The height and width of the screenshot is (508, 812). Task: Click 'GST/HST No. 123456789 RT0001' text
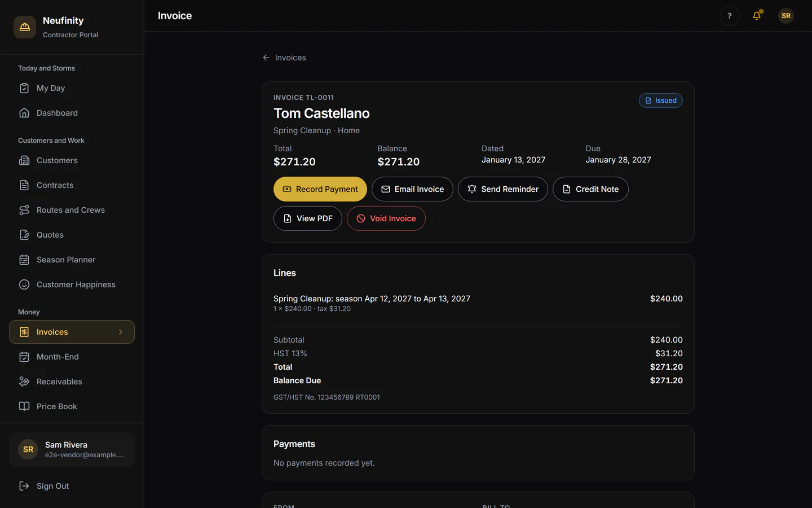click(326, 397)
